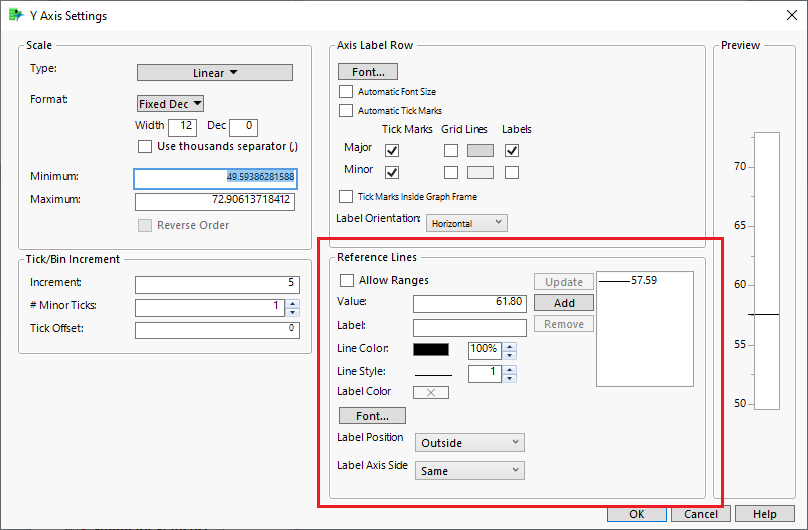Click the reference line Label field
The image size is (808, 530).
pos(470,328)
